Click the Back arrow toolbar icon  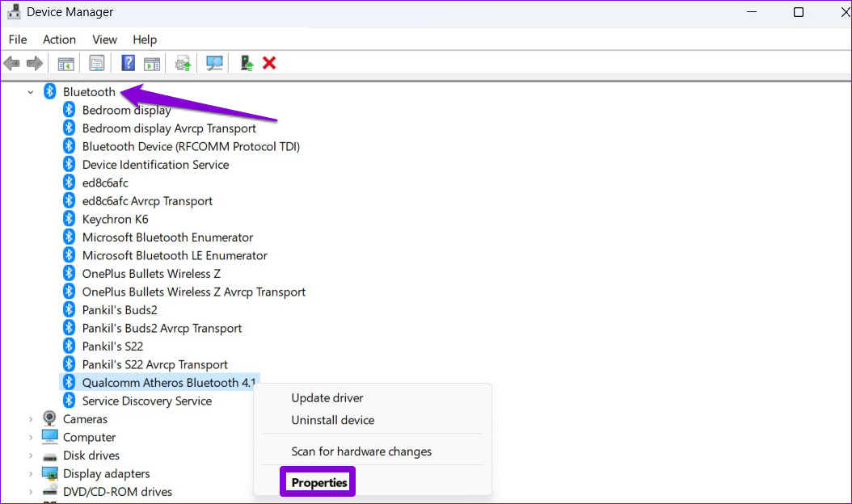(11, 64)
